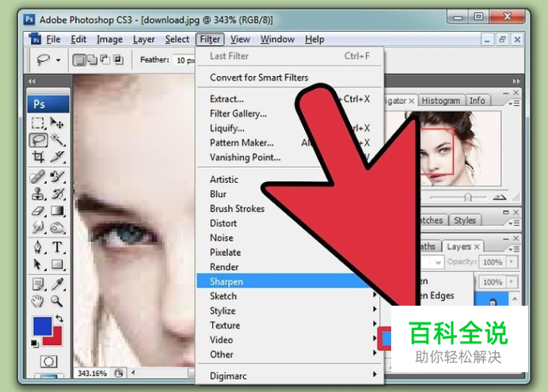Expand the Digimarc filter submenu
Image resolution: width=548 pixels, height=392 pixels.
click(289, 376)
